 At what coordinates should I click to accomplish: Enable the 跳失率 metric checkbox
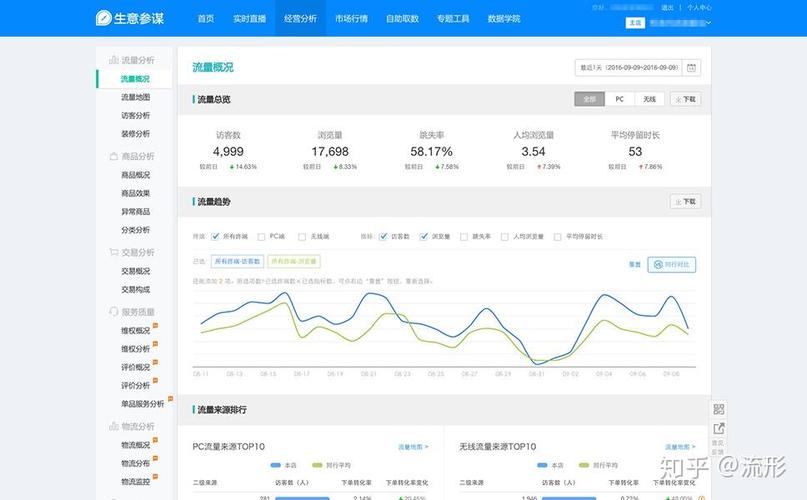pos(464,237)
